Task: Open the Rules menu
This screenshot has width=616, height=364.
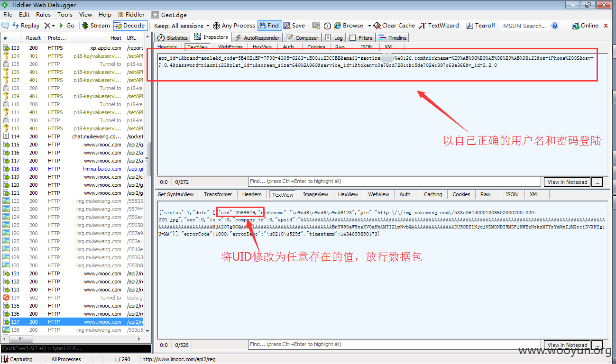Action: (x=43, y=15)
